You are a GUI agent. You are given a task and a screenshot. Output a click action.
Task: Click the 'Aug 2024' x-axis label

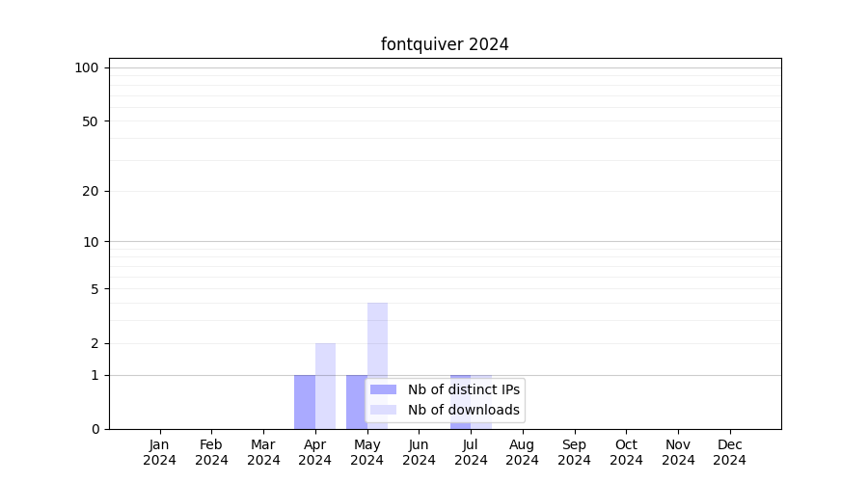[x=523, y=452]
